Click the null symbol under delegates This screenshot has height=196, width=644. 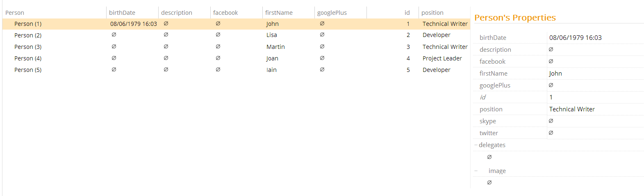point(489,157)
